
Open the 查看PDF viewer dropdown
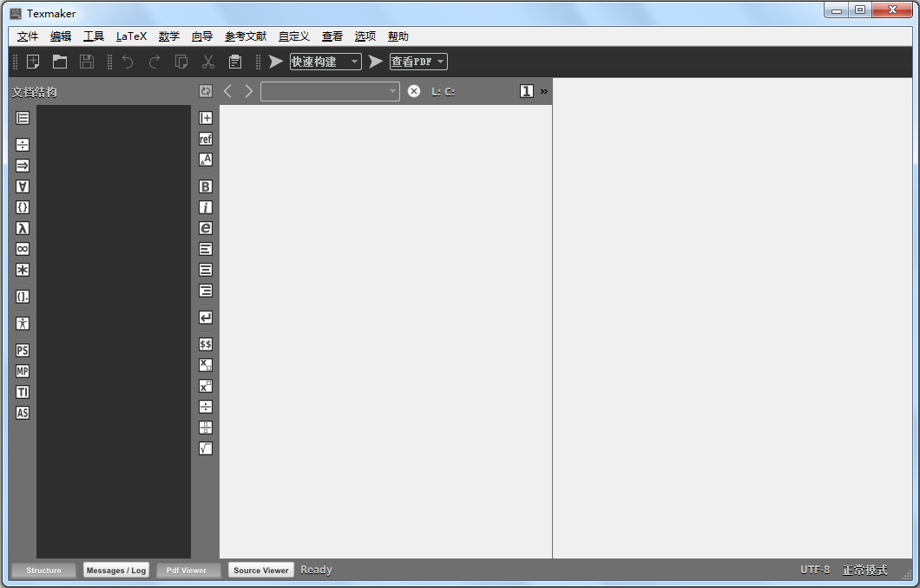pos(440,62)
